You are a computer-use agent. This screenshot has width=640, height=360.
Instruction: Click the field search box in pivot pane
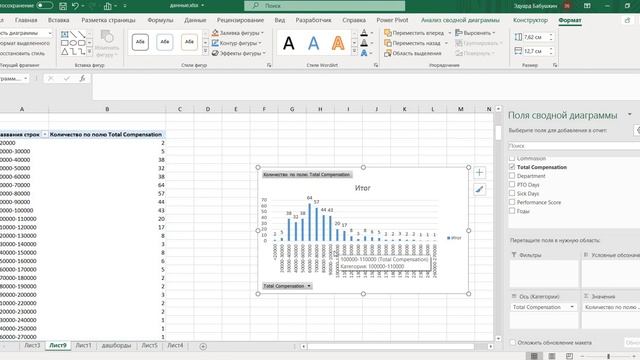tap(573, 146)
